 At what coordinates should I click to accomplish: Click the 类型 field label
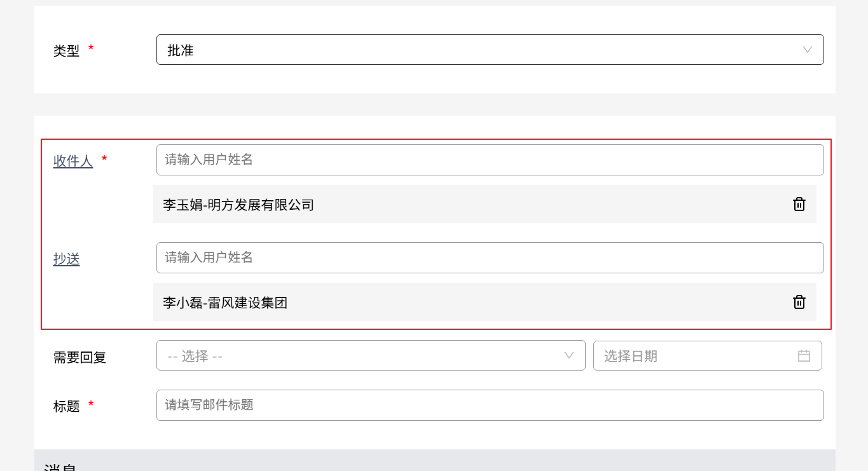67,51
